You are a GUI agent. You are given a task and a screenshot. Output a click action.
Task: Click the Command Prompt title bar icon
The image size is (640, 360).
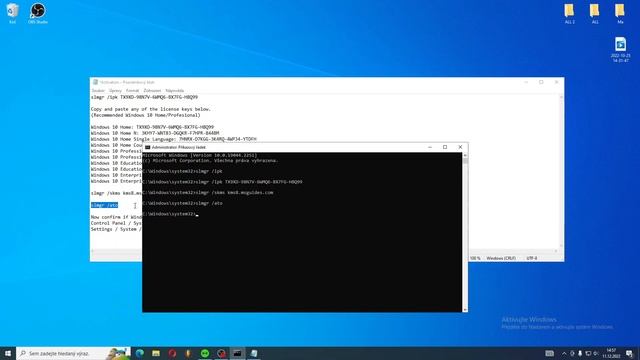[x=147, y=147]
